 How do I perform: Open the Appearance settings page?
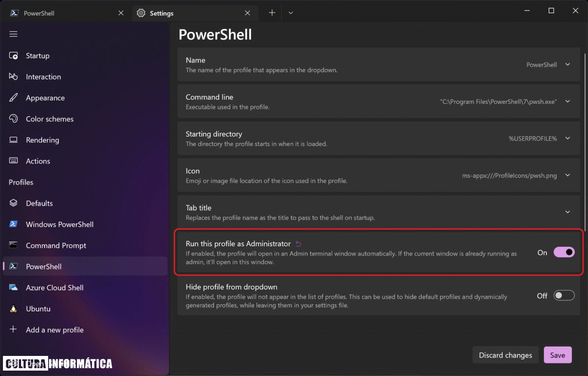[85, 98]
